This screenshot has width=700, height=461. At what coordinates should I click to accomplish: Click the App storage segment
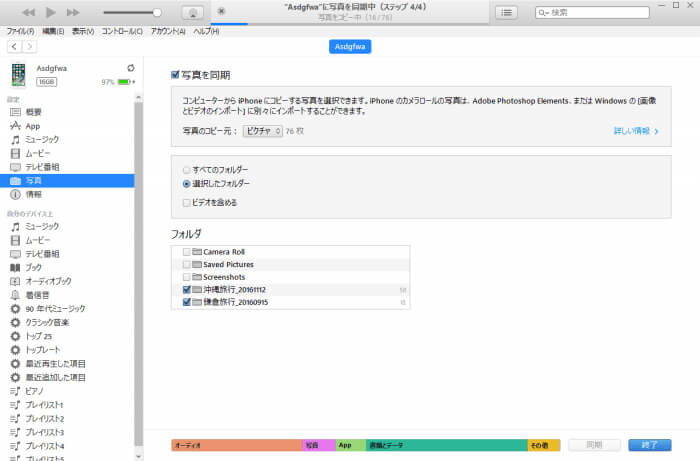click(350, 445)
